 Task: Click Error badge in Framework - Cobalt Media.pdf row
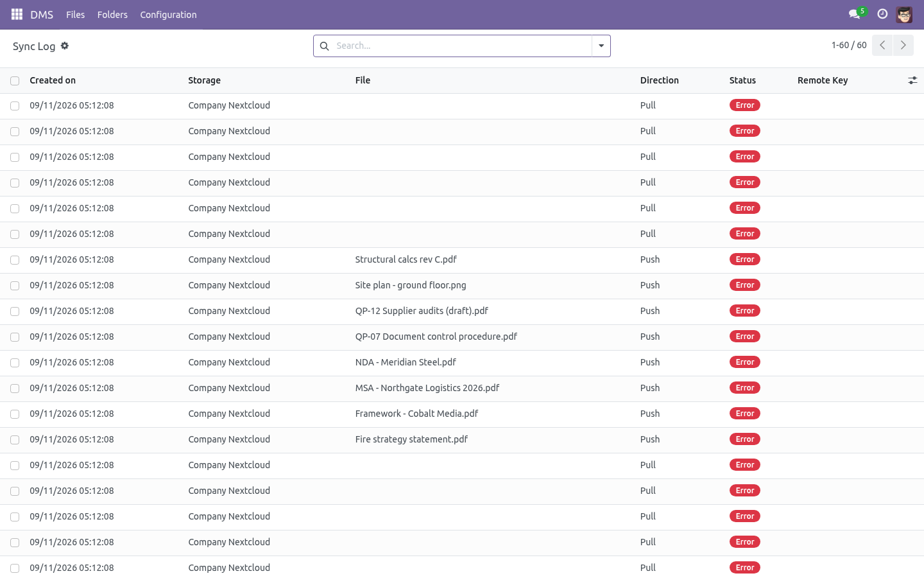click(745, 414)
